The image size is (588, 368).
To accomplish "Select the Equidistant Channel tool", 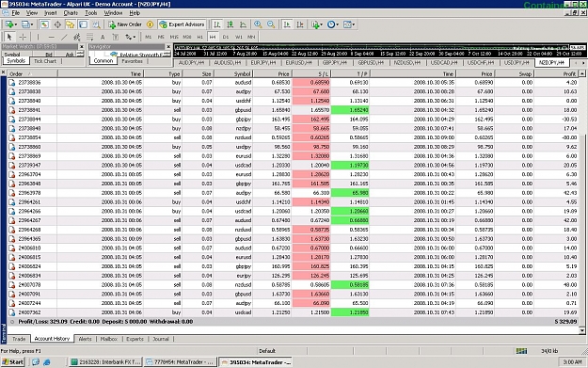I will 77,37.
